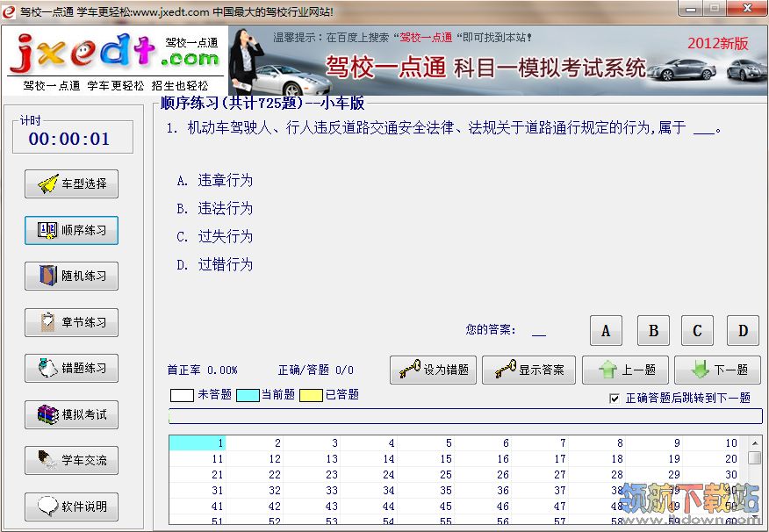Image resolution: width=769 pixels, height=532 pixels.
Task: Click the cyan 当前题 legend swatch
Action: tap(248, 395)
